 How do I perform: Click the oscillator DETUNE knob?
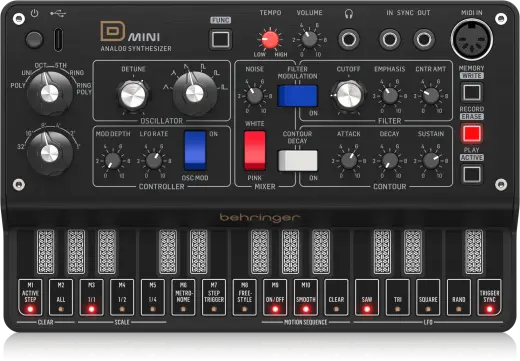133,96
